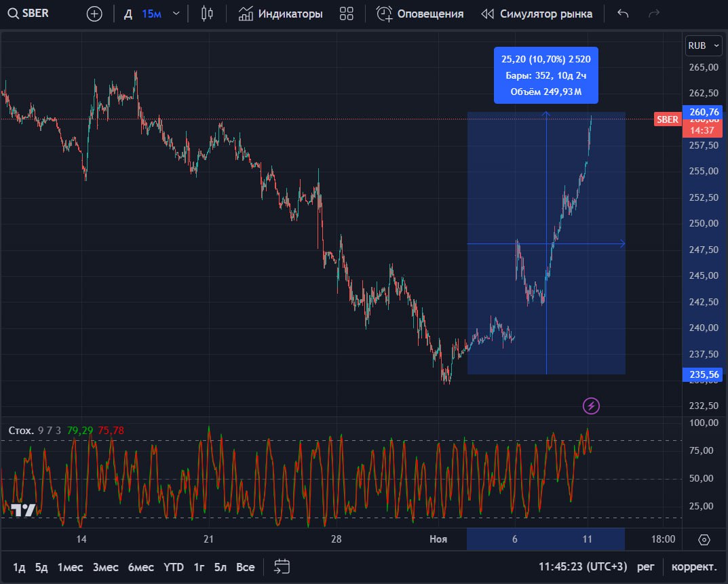Select the Все date range
728x584 pixels.
click(x=245, y=567)
